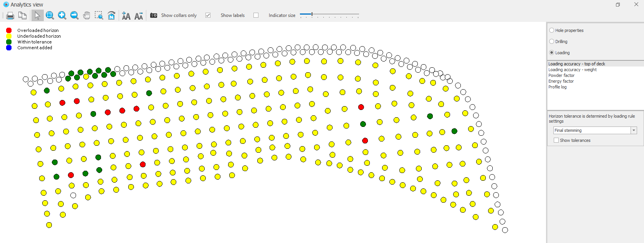Click the Analytics view title text
The image size is (644, 243).
27,5
